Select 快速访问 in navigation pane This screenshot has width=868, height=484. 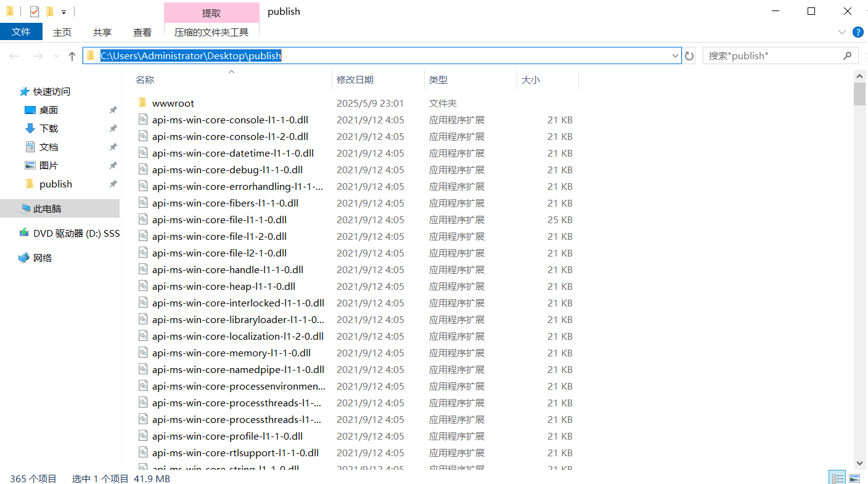click(x=52, y=91)
